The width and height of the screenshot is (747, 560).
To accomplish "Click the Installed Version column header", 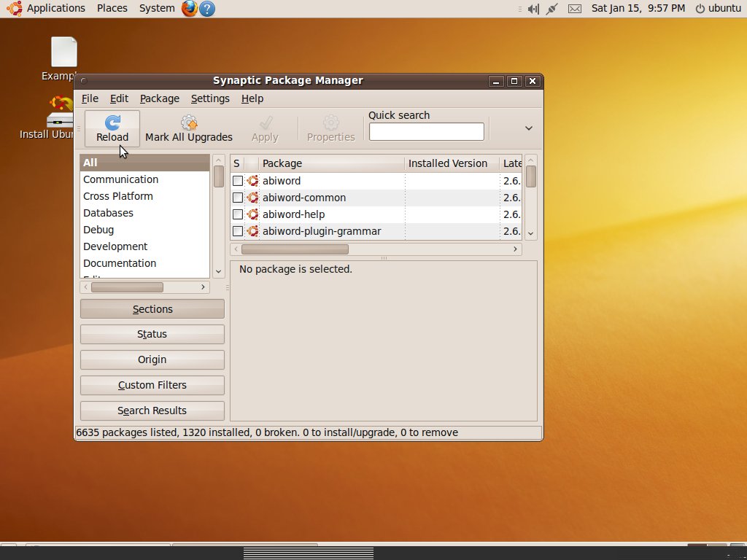I will (452, 163).
